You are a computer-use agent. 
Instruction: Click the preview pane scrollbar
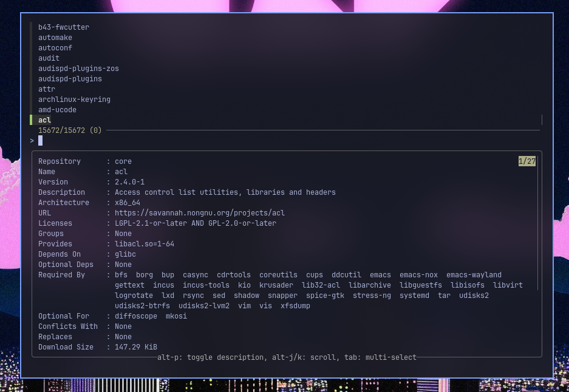(x=537, y=223)
